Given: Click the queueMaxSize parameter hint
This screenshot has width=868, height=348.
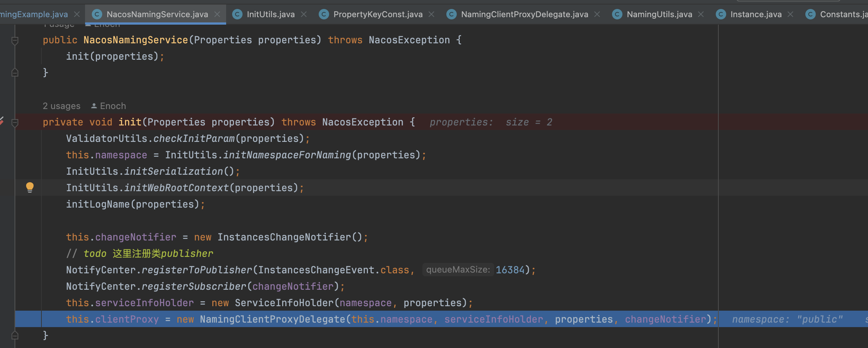Looking at the screenshot, I should coord(458,270).
